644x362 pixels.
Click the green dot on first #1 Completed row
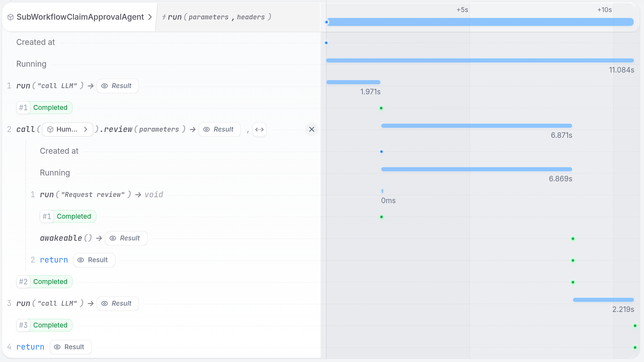[x=381, y=108]
